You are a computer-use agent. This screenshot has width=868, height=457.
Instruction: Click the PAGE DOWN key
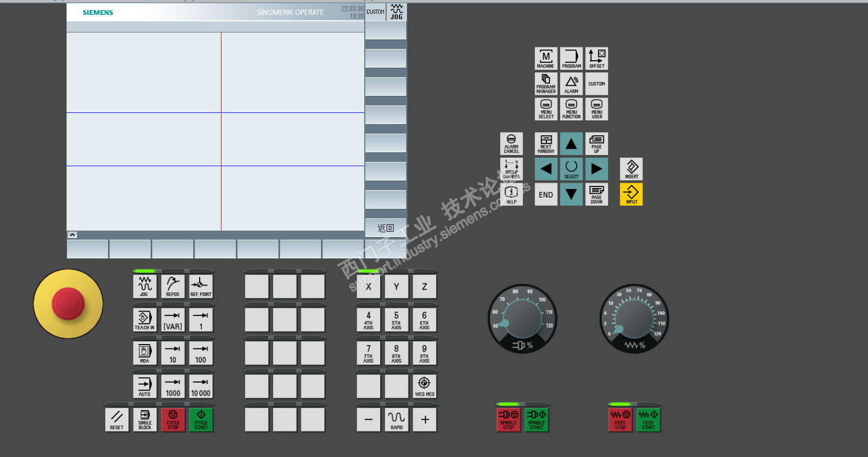pos(597,194)
